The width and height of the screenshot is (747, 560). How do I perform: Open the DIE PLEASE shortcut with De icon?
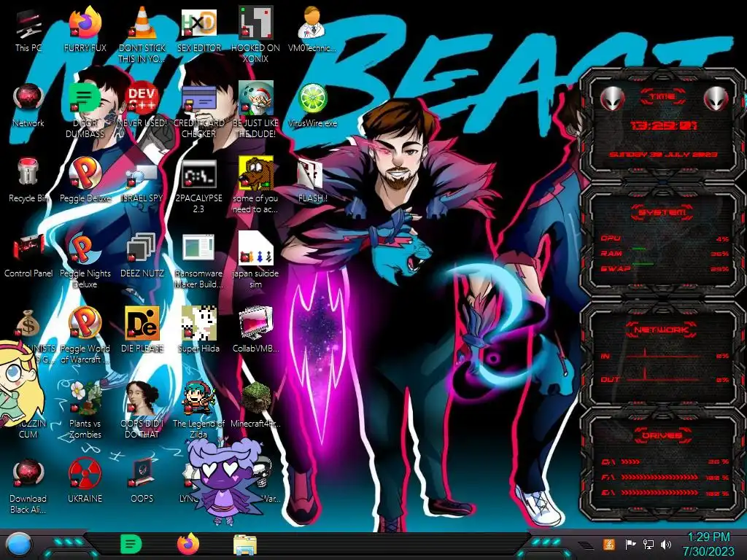click(x=142, y=330)
